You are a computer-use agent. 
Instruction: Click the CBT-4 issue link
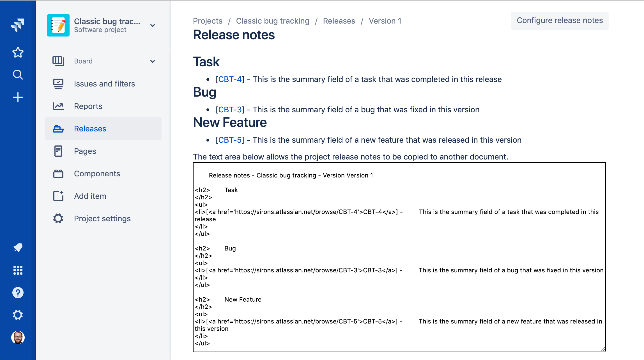coord(229,79)
